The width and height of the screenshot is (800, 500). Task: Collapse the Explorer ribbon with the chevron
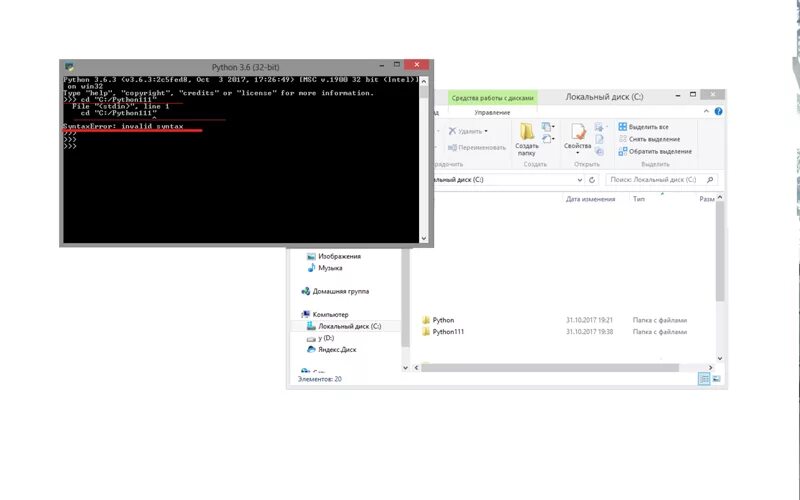click(x=706, y=111)
